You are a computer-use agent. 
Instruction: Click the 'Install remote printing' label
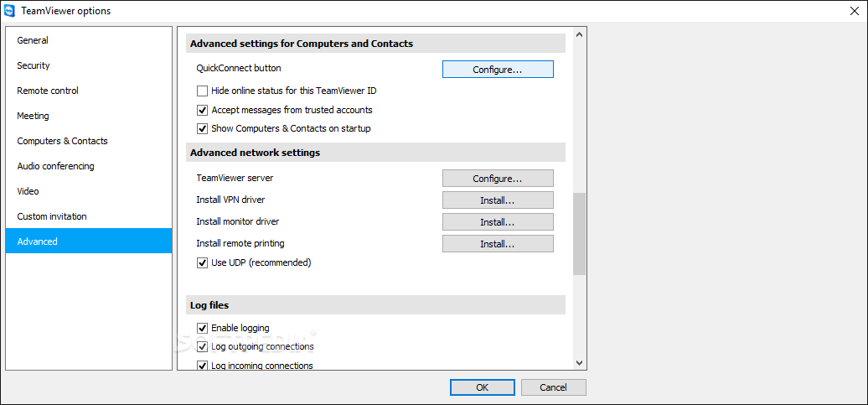[240, 243]
